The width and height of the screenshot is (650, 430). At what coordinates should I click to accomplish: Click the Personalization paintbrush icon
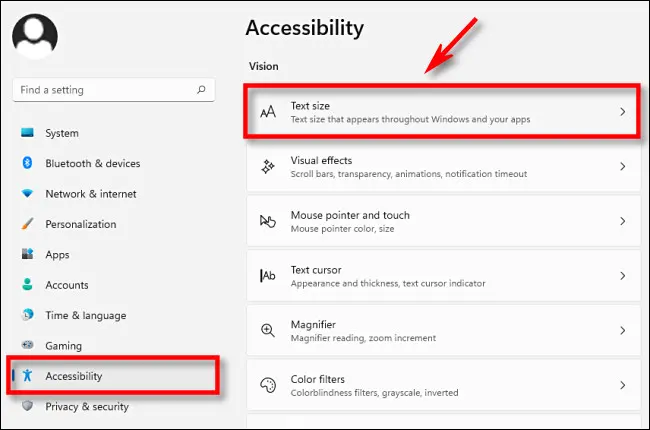tap(28, 224)
